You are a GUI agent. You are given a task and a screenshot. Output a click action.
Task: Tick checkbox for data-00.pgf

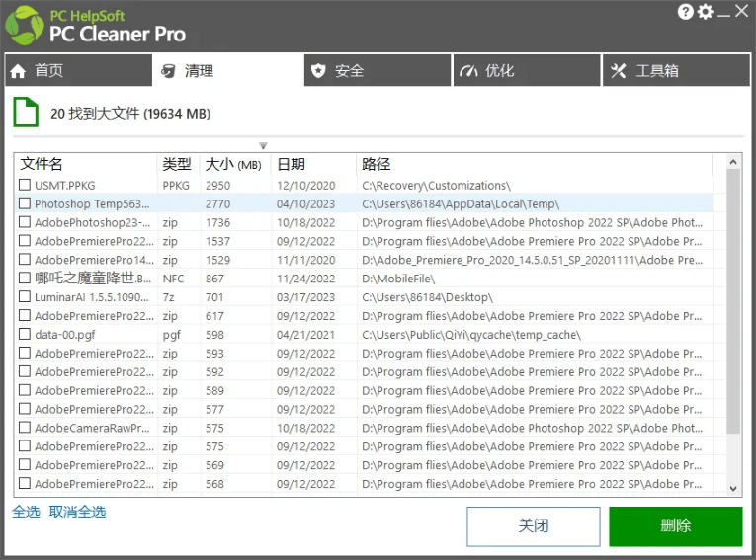(25, 335)
